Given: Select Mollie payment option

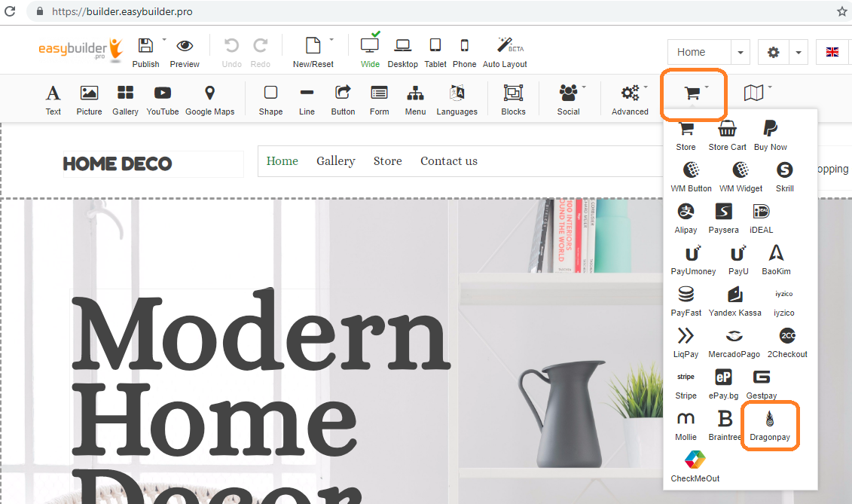Looking at the screenshot, I should tap(686, 425).
